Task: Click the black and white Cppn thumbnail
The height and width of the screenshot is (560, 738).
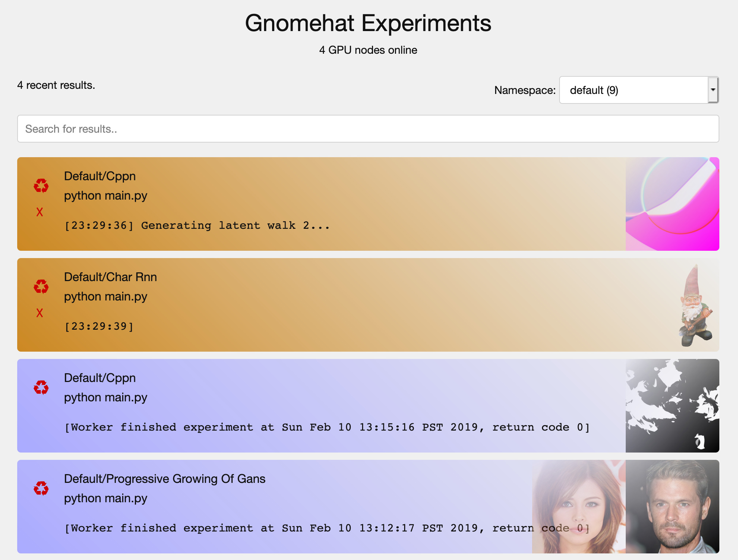Action: tap(672, 406)
